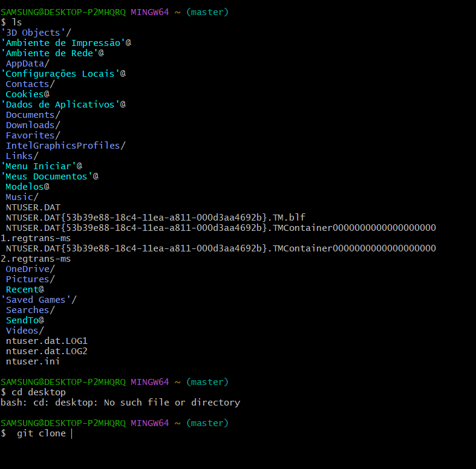Viewport: 476px width, 469px height.
Task: Select the IntelGraphicsProfiles/ entry
Action: click(x=66, y=146)
